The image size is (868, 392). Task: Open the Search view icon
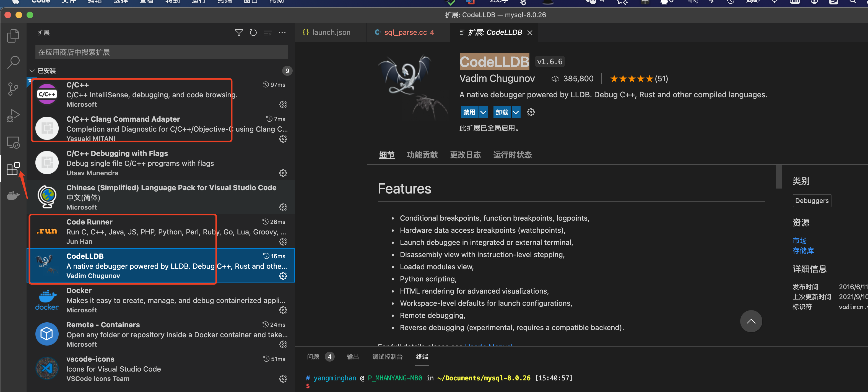click(x=13, y=62)
